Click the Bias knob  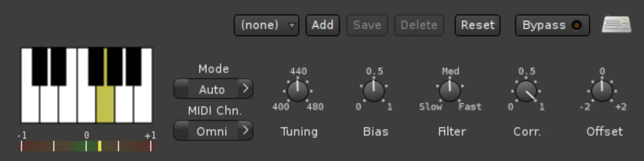pos(374,90)
